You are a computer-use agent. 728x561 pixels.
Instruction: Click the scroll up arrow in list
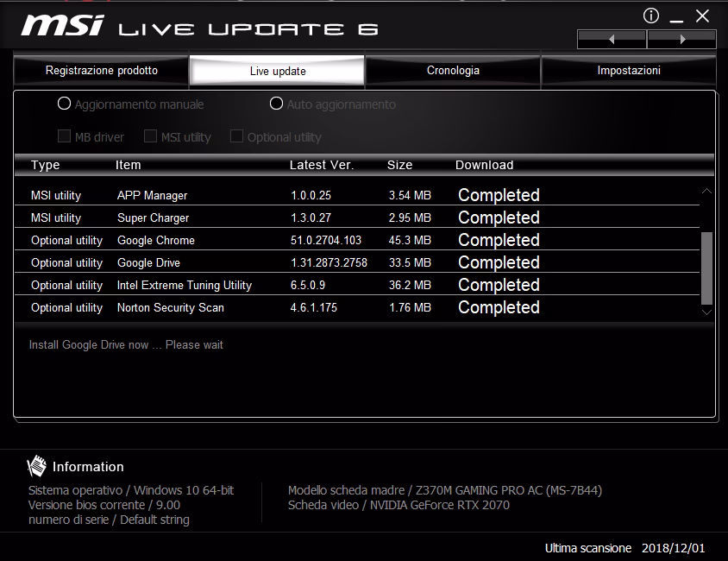(706, 191)
